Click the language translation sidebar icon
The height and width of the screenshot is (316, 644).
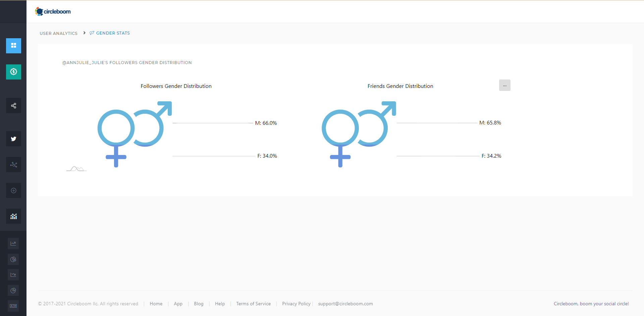coord(13,306)
